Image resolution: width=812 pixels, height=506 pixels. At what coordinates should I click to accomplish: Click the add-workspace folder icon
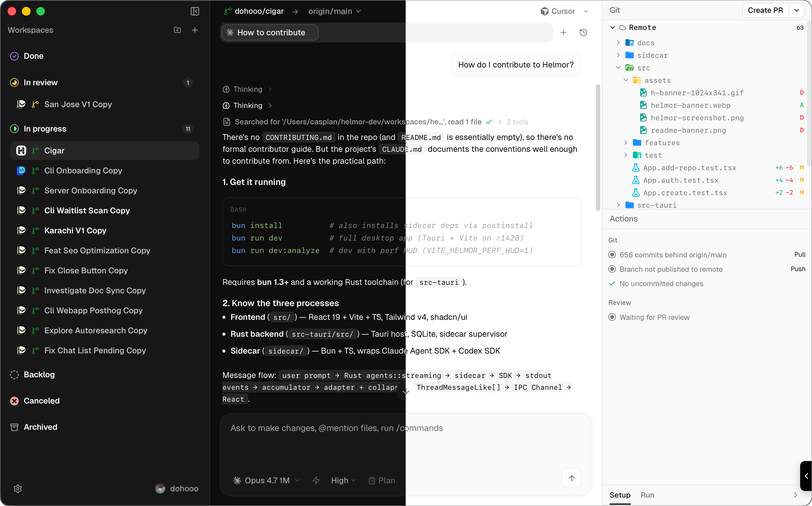[x=177, y=30]
